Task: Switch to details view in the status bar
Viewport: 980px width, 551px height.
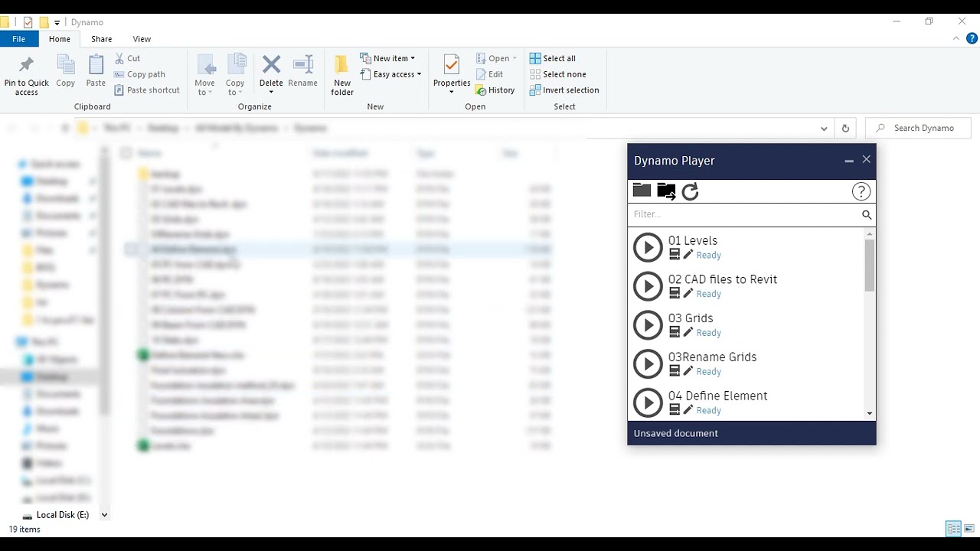Action: [953, 529]
